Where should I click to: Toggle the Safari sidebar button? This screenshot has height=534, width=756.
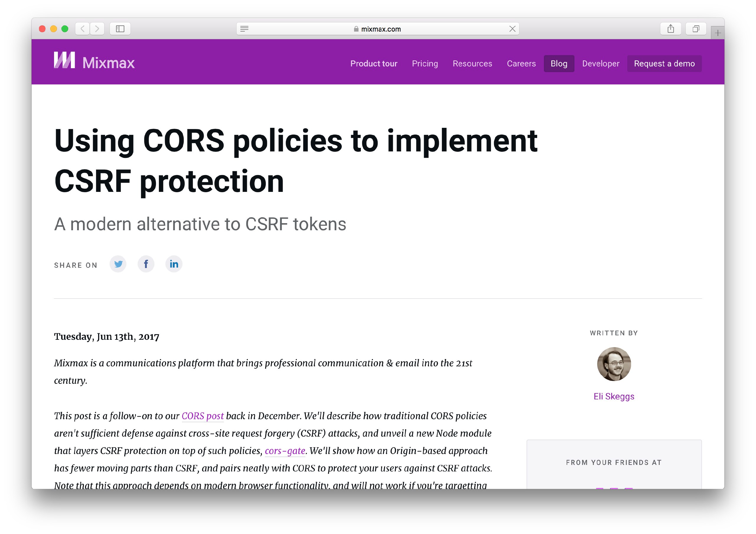point(120,29)
